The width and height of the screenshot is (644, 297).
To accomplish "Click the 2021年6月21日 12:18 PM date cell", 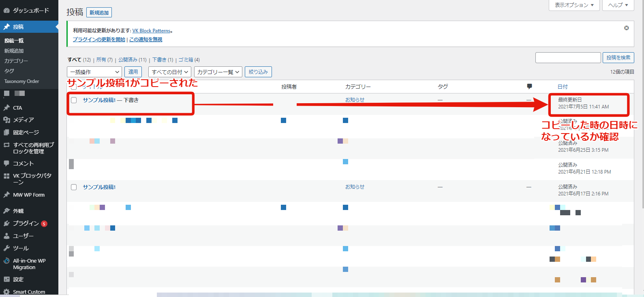I will (x=584, y=172).
